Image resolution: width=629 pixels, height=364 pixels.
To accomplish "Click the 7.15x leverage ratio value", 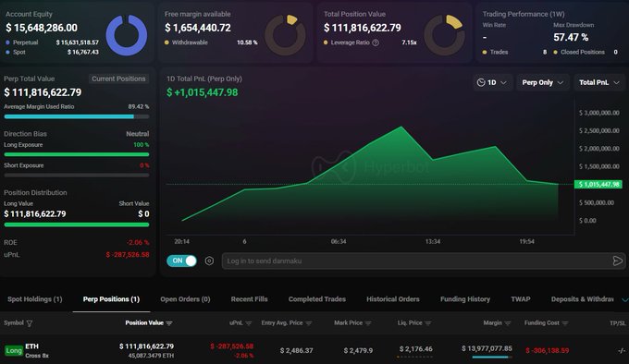I will tap(409, 42).
